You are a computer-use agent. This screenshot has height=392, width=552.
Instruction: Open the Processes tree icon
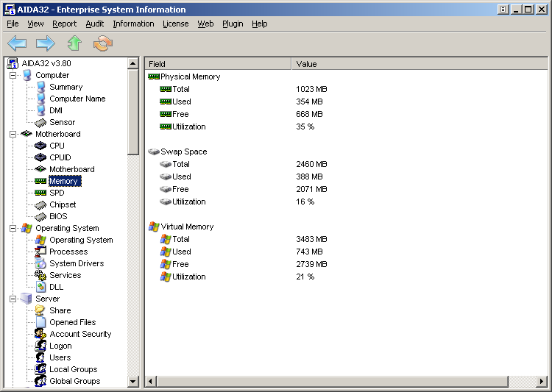pos(40,252)
